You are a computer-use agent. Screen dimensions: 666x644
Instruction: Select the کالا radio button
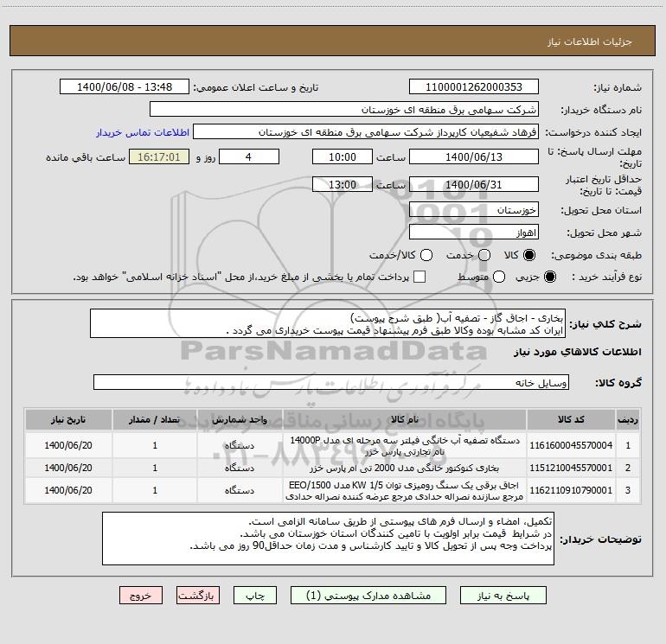(x=529, y=255)
